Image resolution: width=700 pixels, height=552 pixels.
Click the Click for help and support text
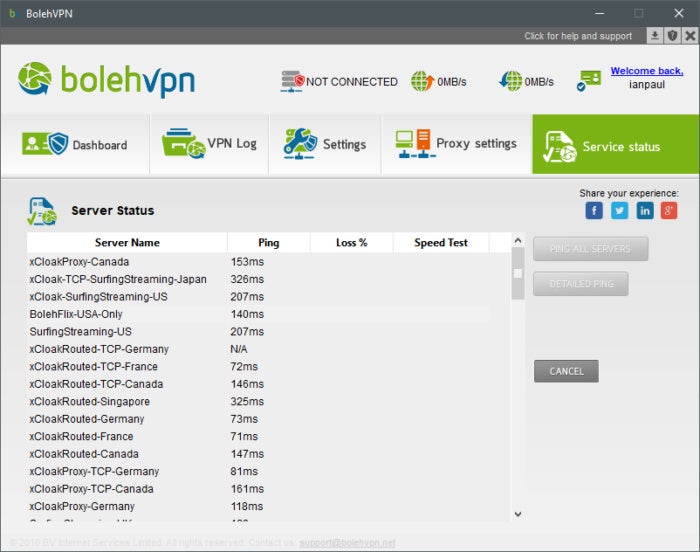(x=578, y=36)
